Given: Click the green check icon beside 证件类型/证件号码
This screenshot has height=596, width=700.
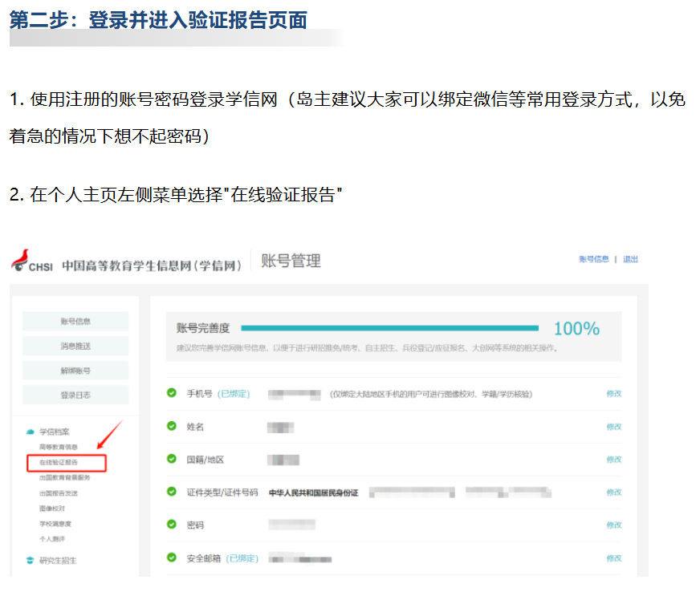Looking at the screenshot, I should click(171, 492).
